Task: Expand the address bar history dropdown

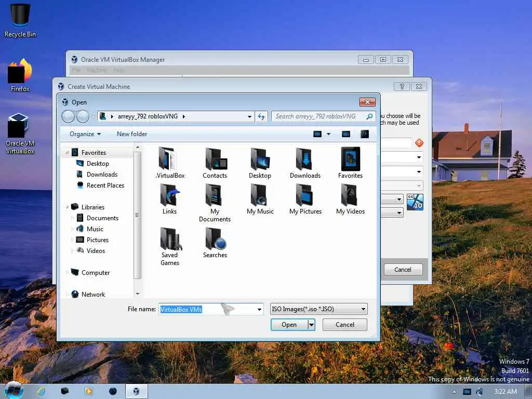Action: [249, 116]
